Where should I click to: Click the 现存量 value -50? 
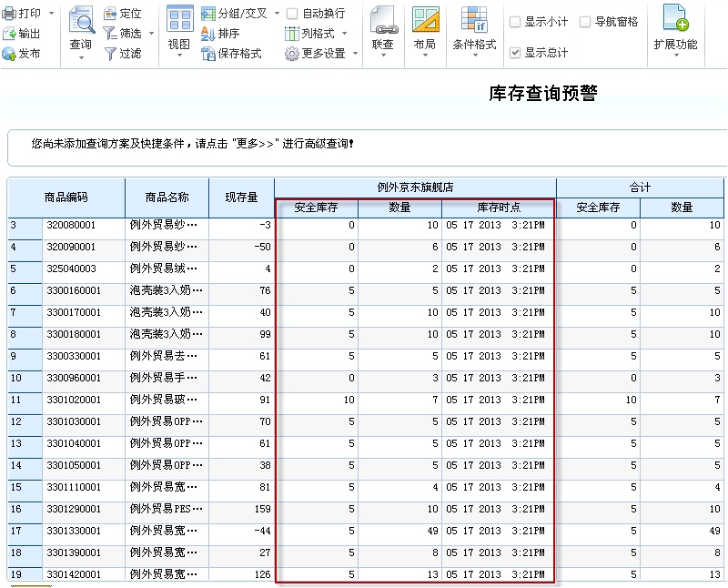click(x=262, y=247)
